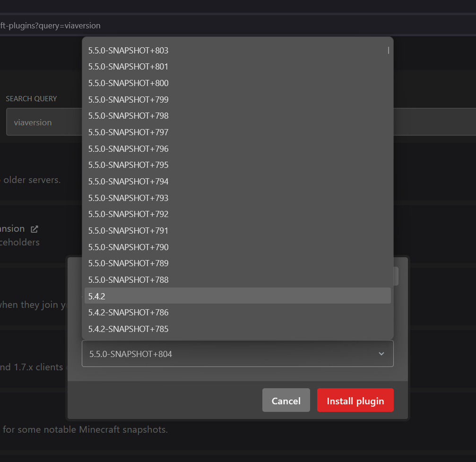Click the 5.5.0-SNAPSHOT+788 entry
This screenshot has height=462, width=476.
(237, 280)
